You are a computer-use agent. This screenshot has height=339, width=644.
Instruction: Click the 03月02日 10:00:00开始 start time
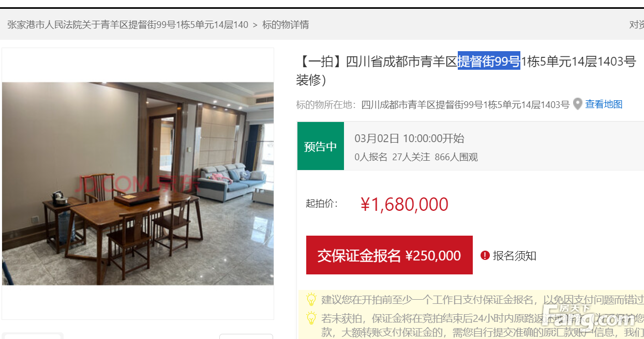click(409, 138)
